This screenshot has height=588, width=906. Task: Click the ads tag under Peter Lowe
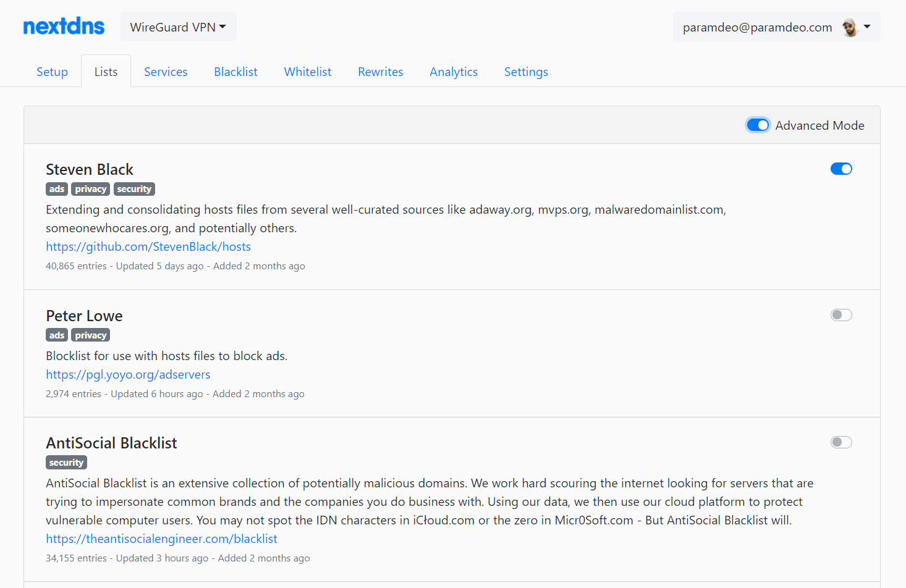pos(57,335)
